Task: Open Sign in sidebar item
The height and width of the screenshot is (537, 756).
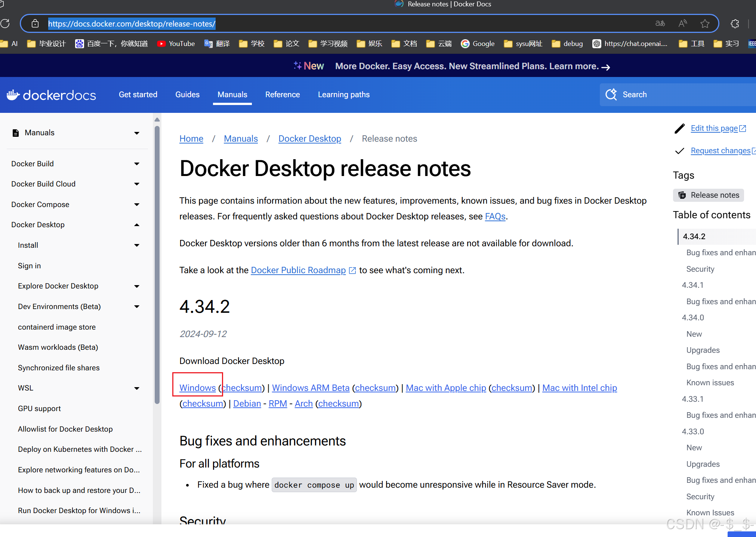Action: click(29, 266)
